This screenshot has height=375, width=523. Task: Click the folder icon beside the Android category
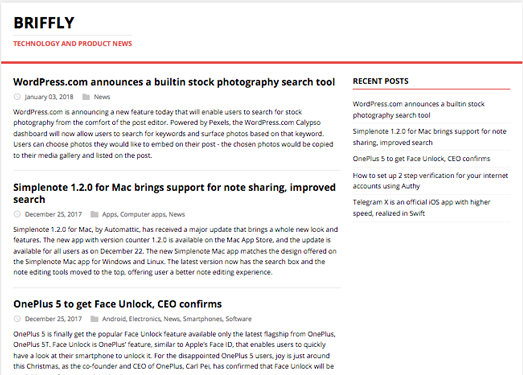[x=94, y=319]
